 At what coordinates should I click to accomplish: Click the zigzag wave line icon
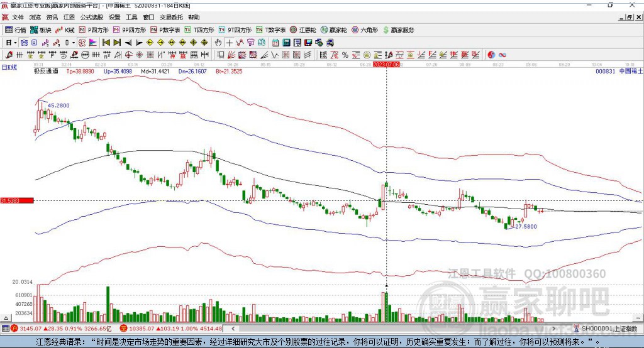274,55
